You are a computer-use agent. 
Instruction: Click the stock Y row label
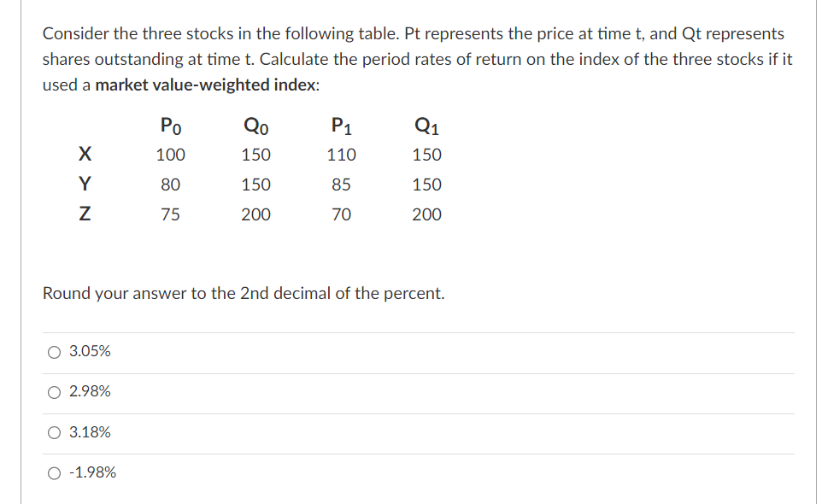(84, 185)
